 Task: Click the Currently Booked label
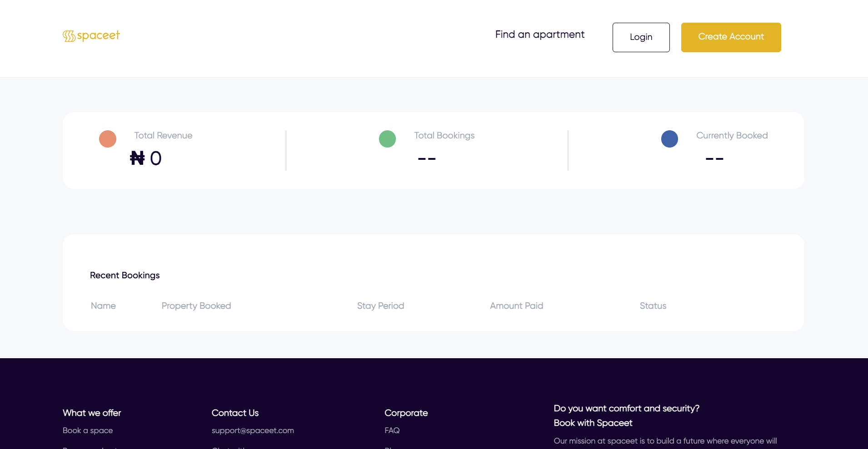732,135
